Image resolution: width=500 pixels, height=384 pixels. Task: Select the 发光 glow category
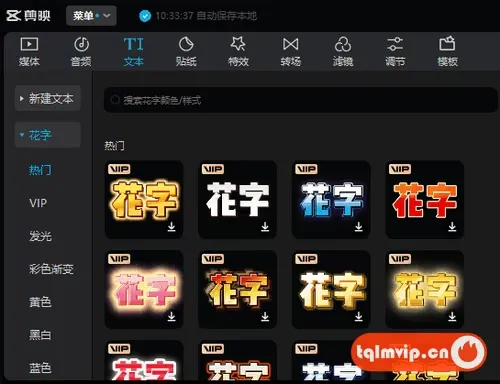click(40, 236)
